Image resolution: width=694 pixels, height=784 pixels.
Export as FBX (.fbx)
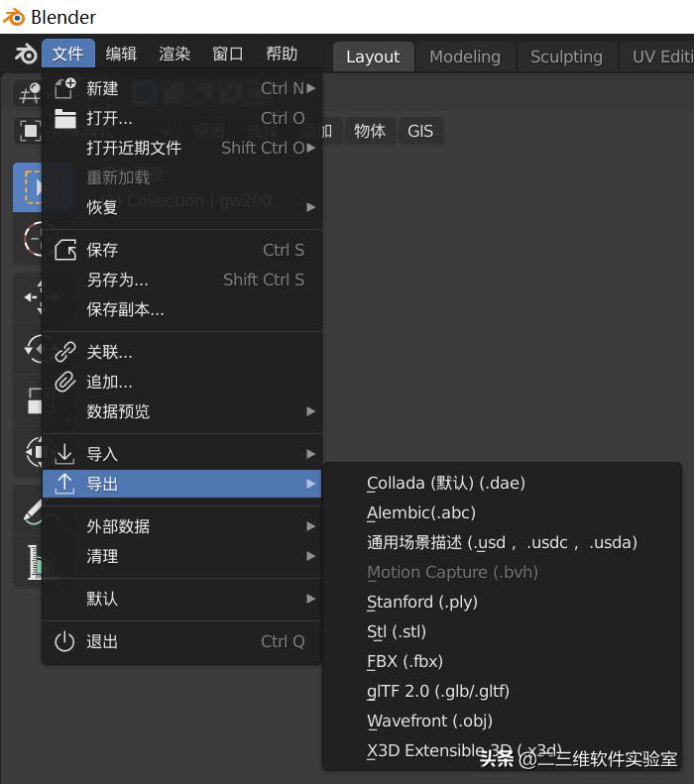(502, 661)
